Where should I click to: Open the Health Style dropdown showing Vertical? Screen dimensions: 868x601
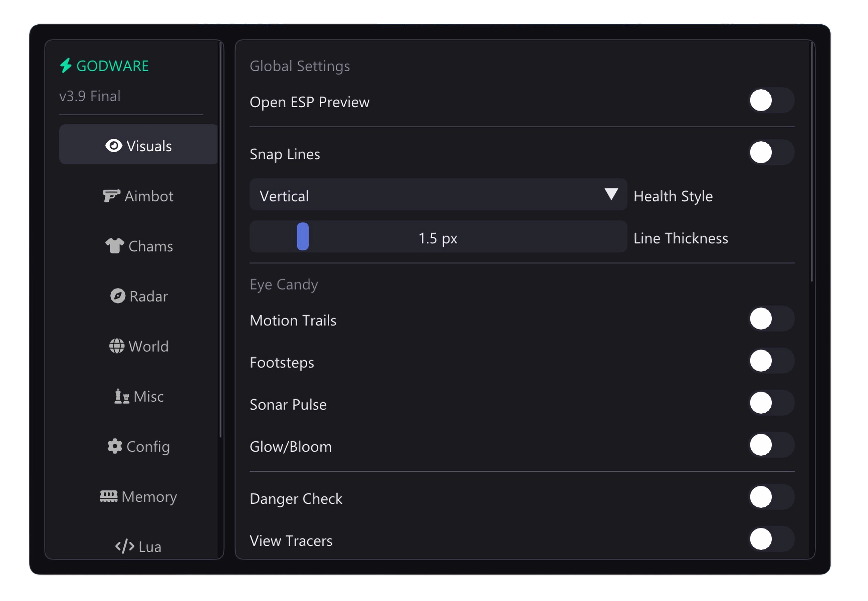click(x=438, y=195)
